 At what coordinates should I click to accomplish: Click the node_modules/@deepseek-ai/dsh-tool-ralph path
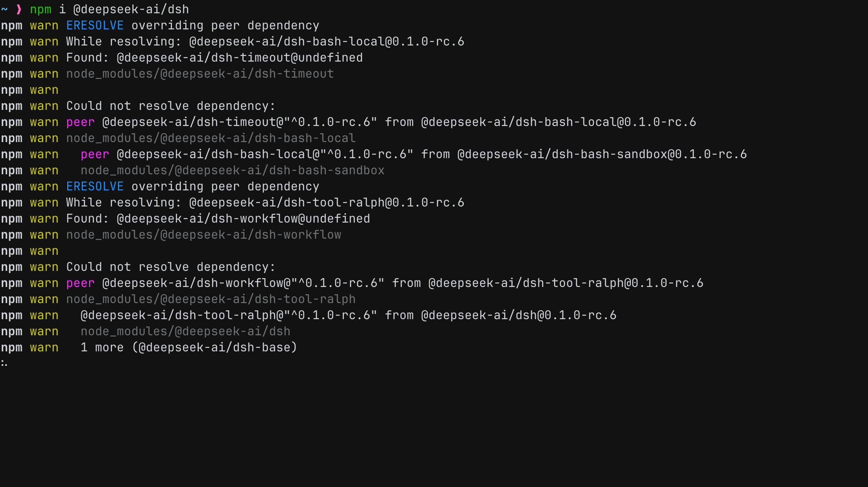[211, 299]
